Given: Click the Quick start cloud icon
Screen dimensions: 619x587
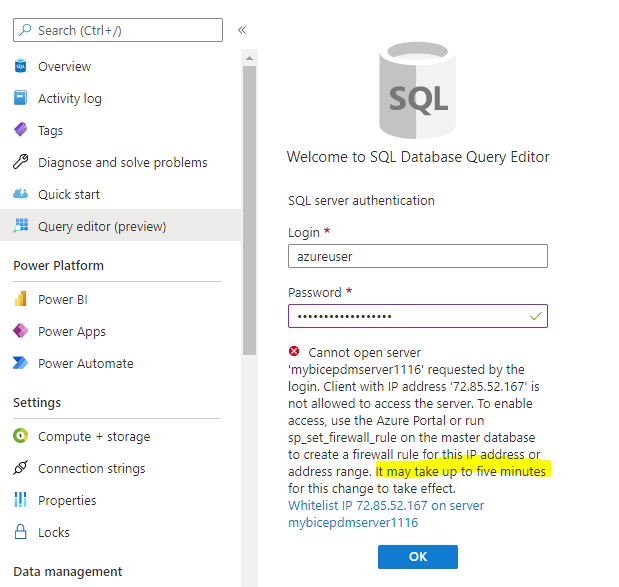Looking at the screenshot, I should [20, 195].
